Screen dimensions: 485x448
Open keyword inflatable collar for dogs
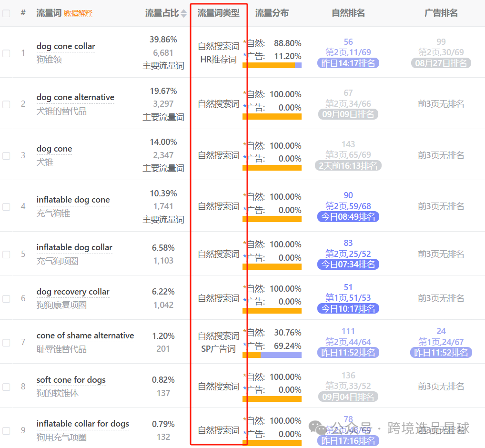pyautogui.click(x=82, y=424)
